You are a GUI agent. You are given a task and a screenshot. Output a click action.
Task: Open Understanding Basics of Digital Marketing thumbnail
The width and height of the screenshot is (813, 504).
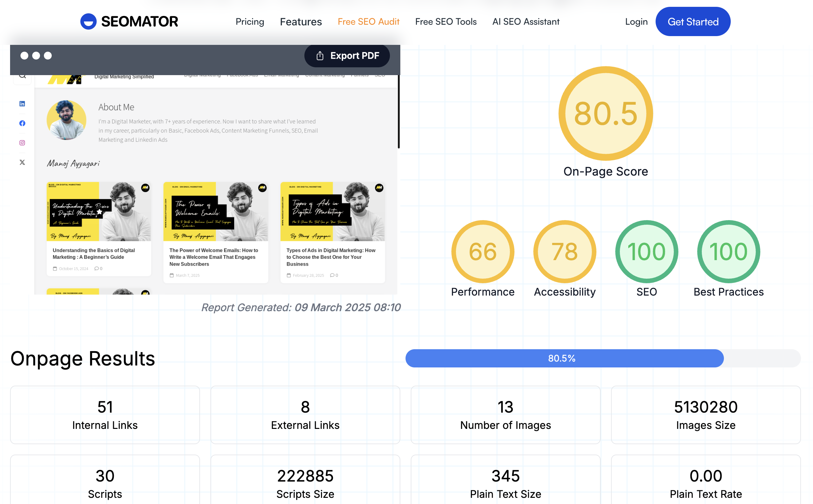pyautogui.click(x=99, y=211)
